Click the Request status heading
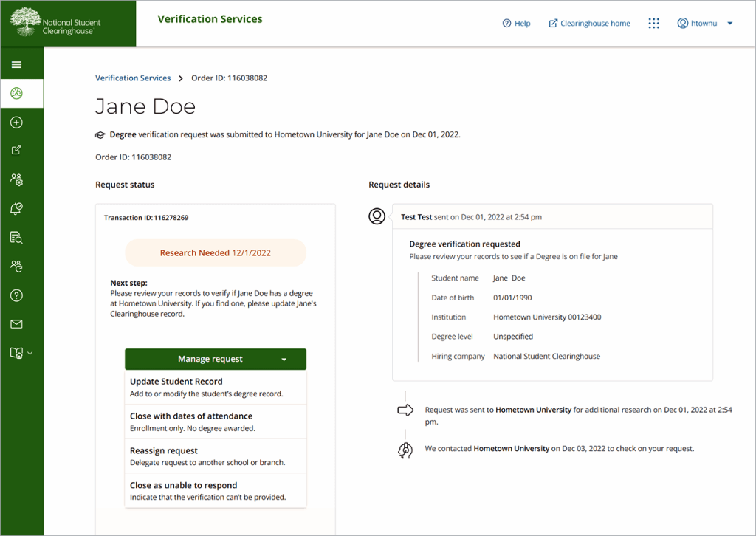 [125, 185]
